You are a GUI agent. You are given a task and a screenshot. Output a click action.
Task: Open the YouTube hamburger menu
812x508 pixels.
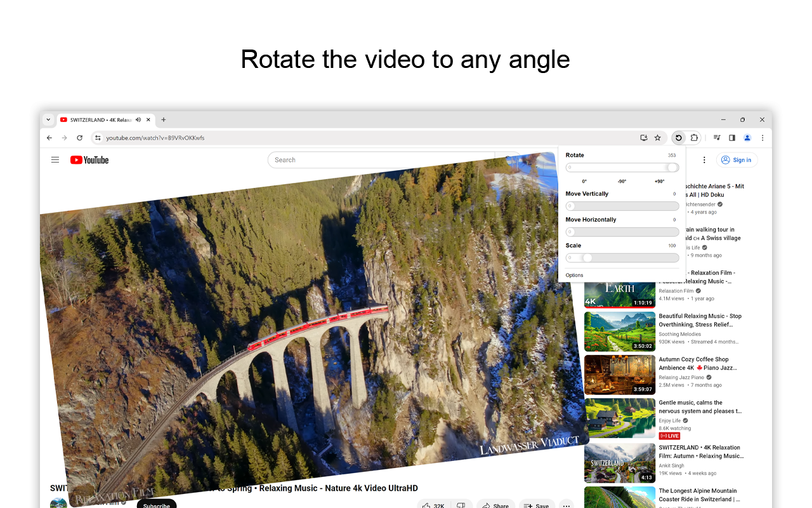coord(55,159)
